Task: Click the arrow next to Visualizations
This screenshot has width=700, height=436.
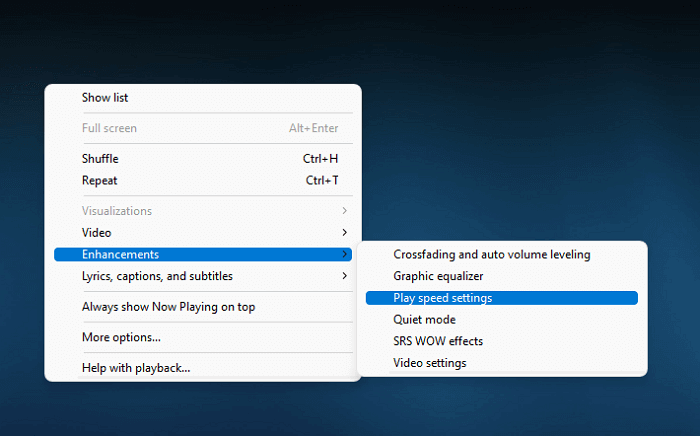Action: (x=345, y=211)
